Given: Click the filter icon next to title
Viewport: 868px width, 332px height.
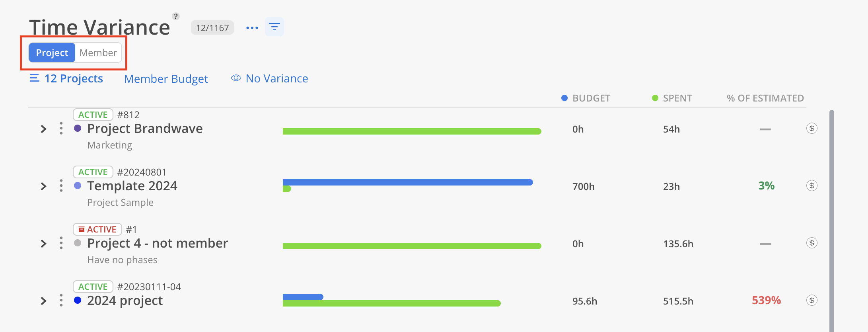Looking at the screenshot, I should pos(274,27).
